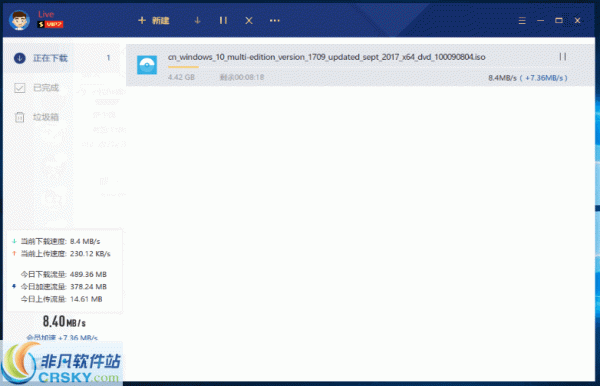Viewport: 600px width, 386px height.
Task: Click the 8.4MB/s task speed text
Action: 502,78
